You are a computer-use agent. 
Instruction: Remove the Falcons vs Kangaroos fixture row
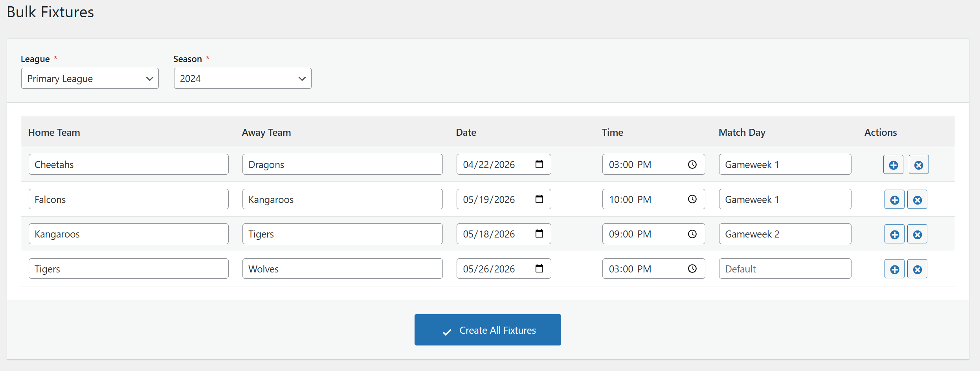point(917,199)
